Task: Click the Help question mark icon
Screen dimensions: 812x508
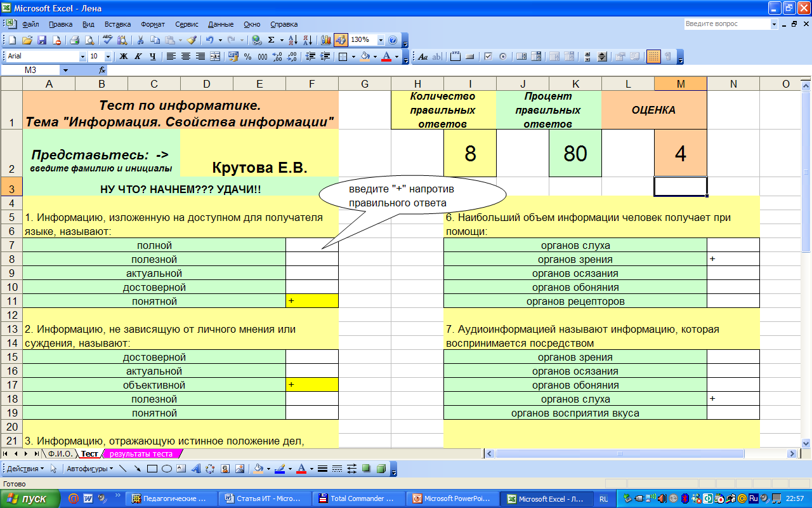Action: 393,40
